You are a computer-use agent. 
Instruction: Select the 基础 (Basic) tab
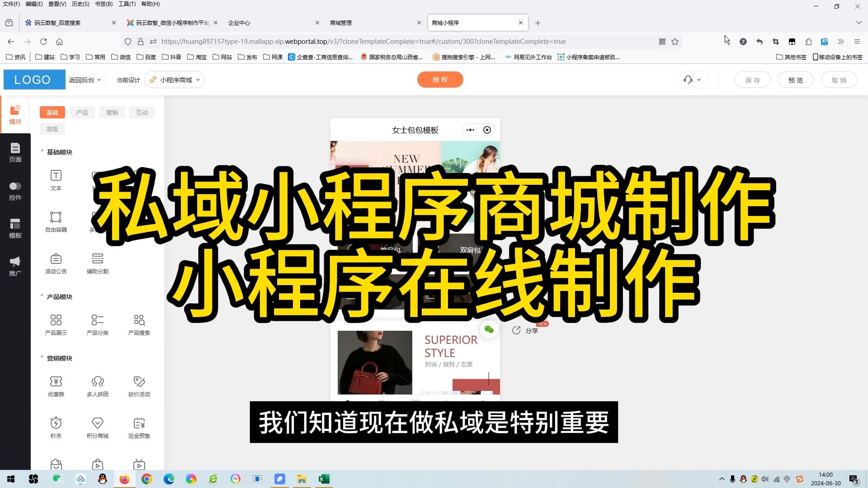(52, 112)
